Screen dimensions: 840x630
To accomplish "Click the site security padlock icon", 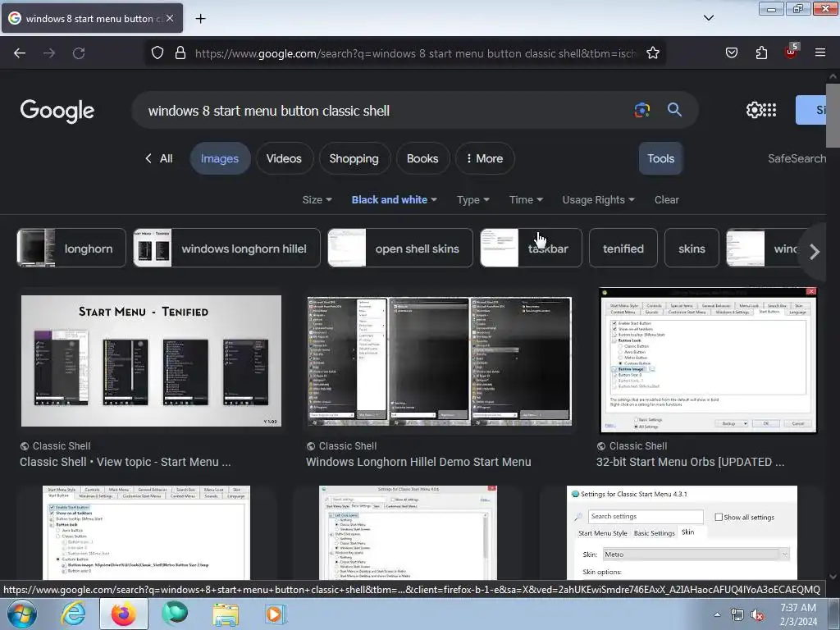I will pos(180,53).
